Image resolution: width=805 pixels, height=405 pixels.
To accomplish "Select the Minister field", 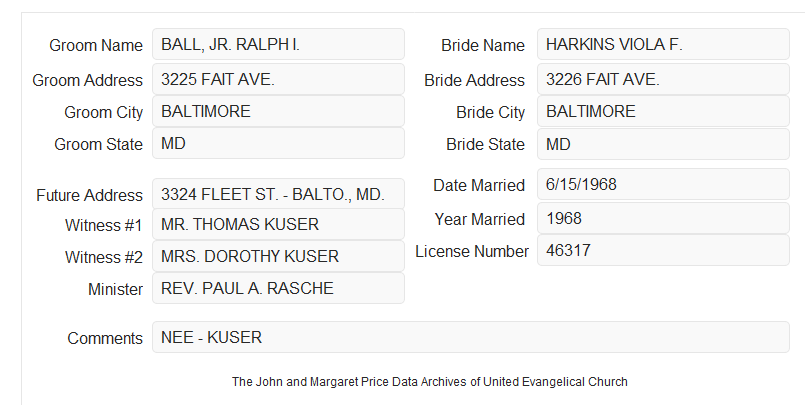I will click(x=278, y=288).
